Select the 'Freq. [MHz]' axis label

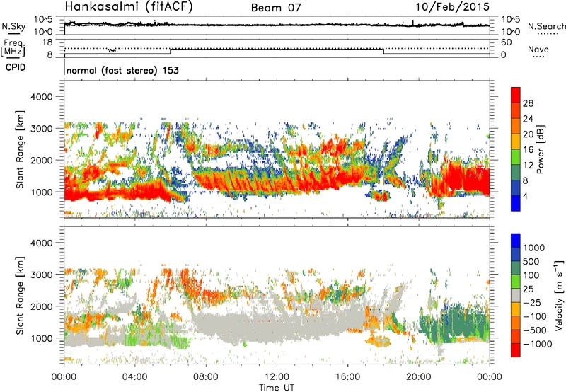[13, 47]
